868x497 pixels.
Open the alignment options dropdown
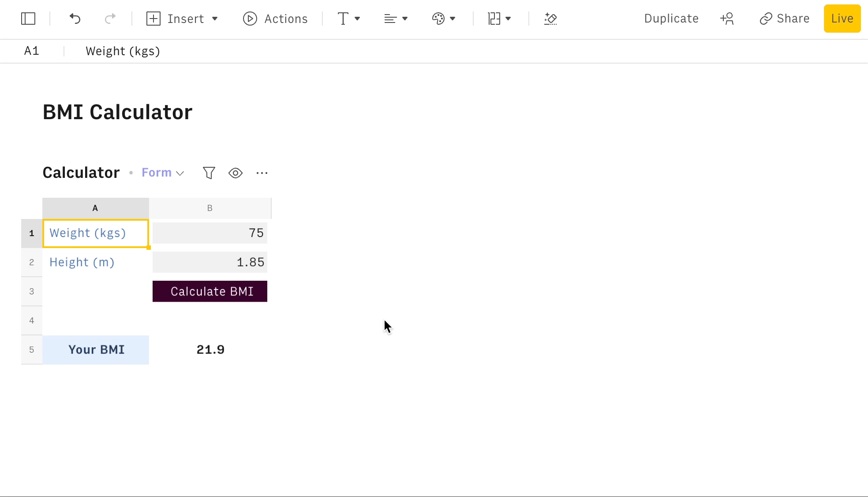tap(396, 19)
